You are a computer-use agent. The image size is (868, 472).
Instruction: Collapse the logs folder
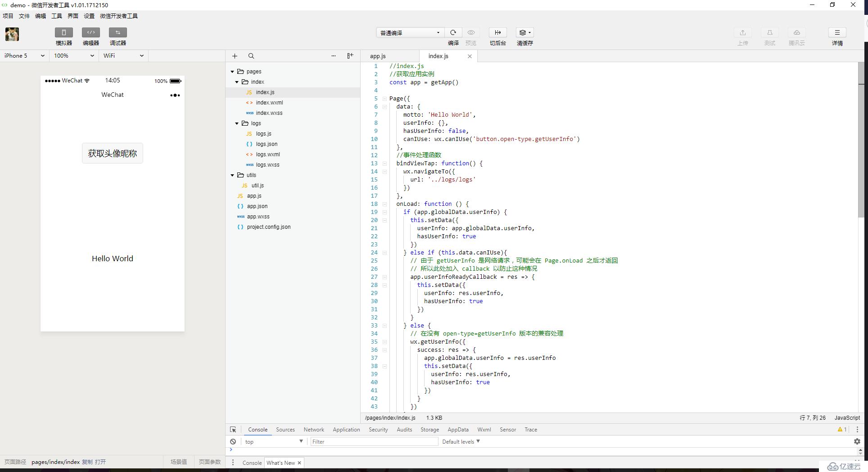[x=237, y=123]
